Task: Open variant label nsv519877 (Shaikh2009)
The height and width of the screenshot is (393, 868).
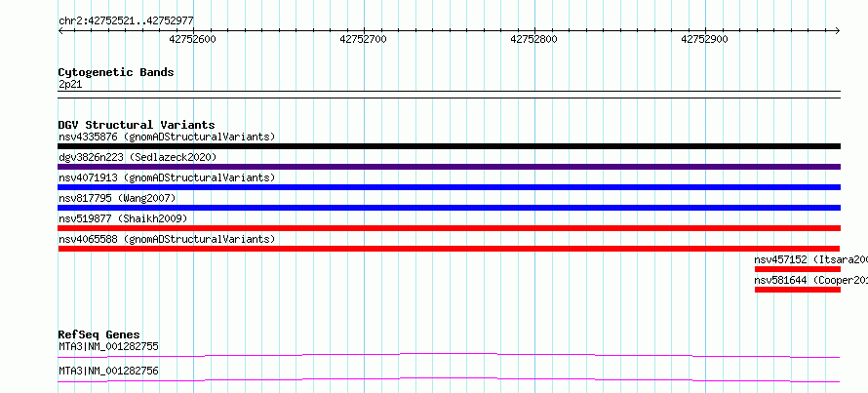Action: pyautogui.click(x=123, y=218)
